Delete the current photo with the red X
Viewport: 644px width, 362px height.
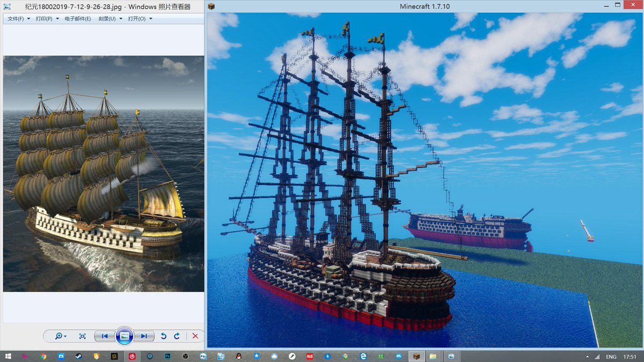(195, 336)
